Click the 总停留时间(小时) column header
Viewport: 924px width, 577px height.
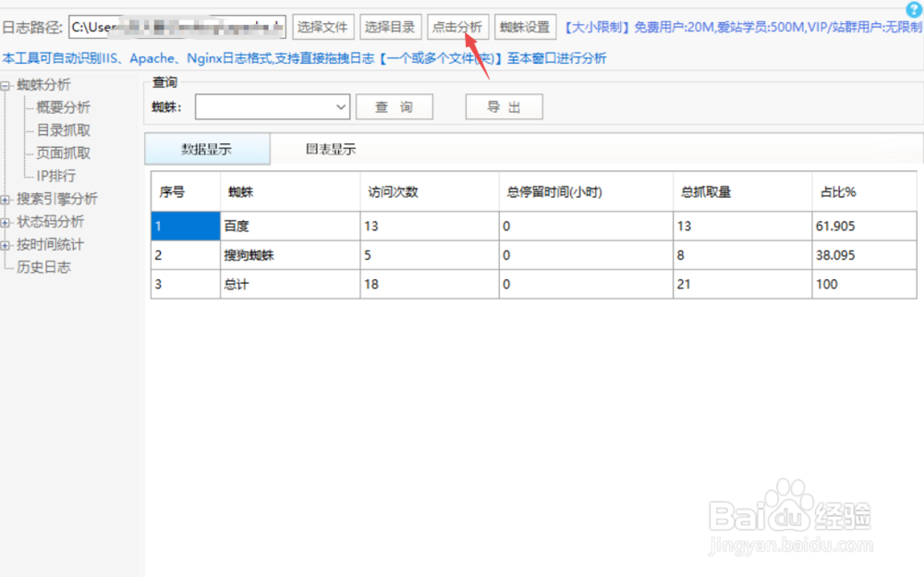pos(586,191)
